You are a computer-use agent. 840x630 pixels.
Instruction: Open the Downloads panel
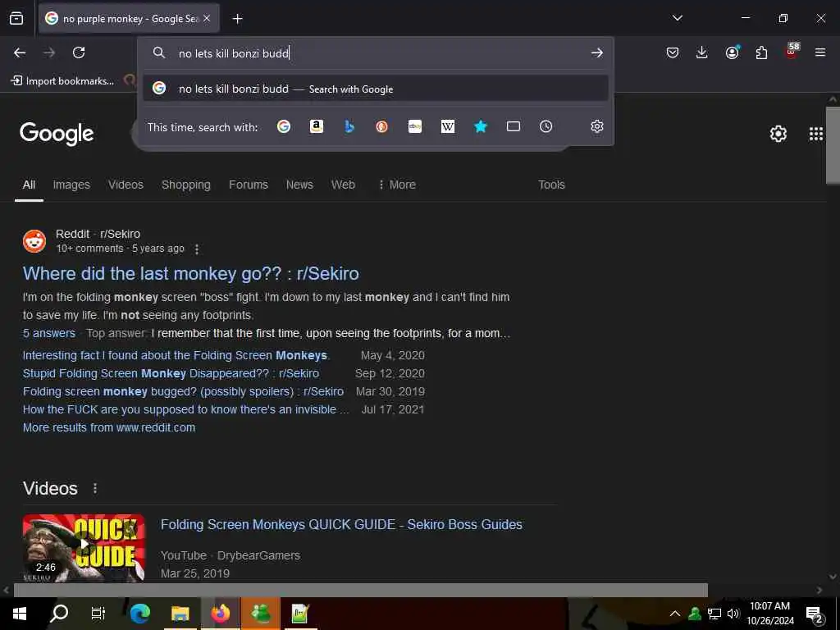pyautogui.click(x=702, y=52)
